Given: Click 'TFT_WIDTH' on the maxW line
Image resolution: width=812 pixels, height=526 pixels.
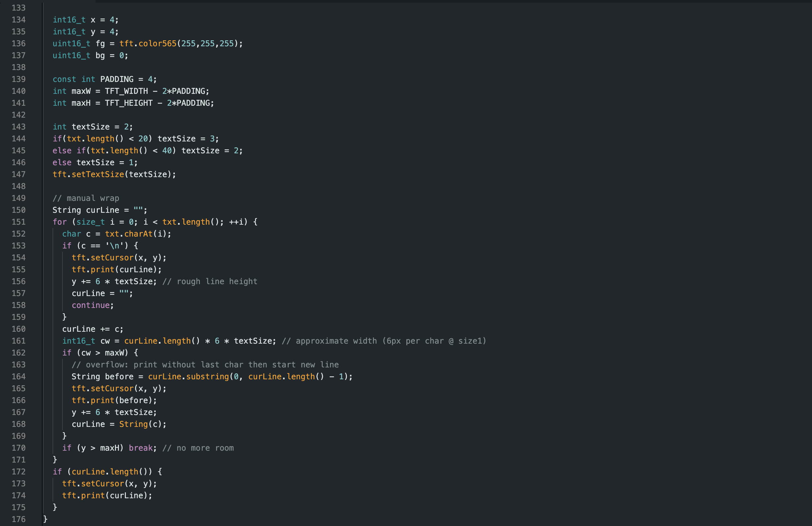Looking at the screenshot, I should click(x=126, y=91).
